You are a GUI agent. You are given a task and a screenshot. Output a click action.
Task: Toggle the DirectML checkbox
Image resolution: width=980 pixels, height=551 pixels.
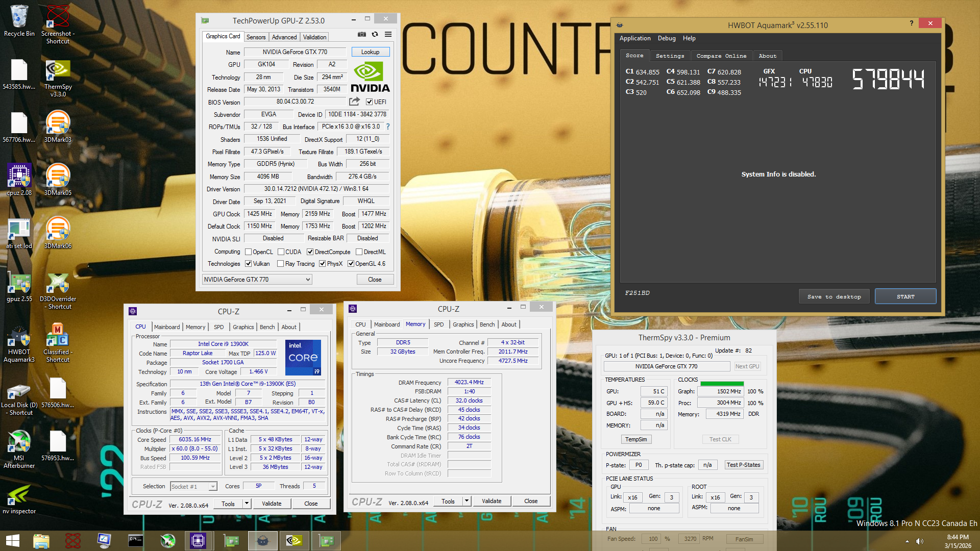[359, 252]
